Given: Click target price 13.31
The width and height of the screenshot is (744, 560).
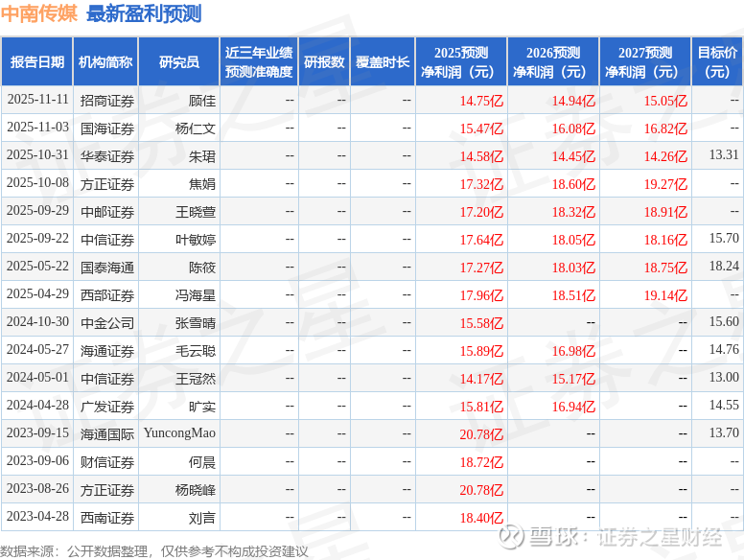Looking at the screenshot, I should [724, 154].
